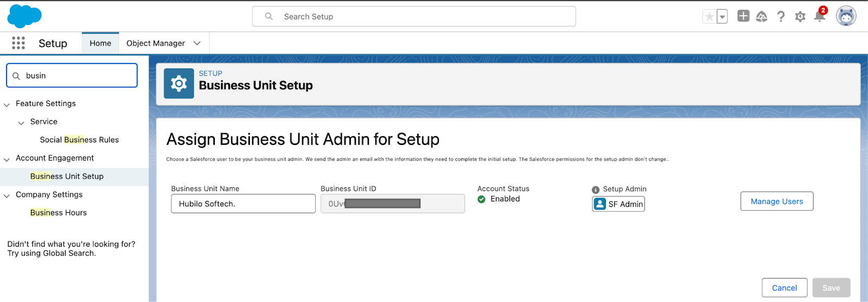The height and width of the screenshot is (302, 868).
Task: Click the Business Unit Setup page title
Action: click(256, 85)
